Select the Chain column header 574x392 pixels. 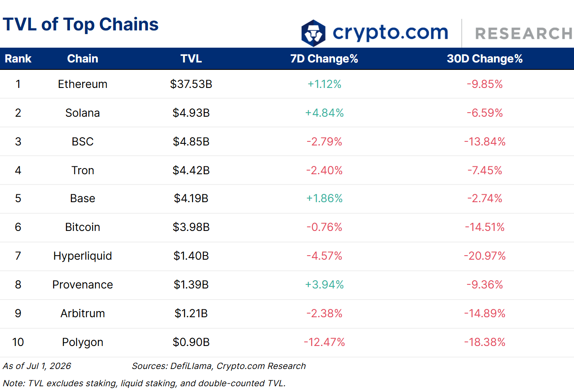(x=83, y=59)
